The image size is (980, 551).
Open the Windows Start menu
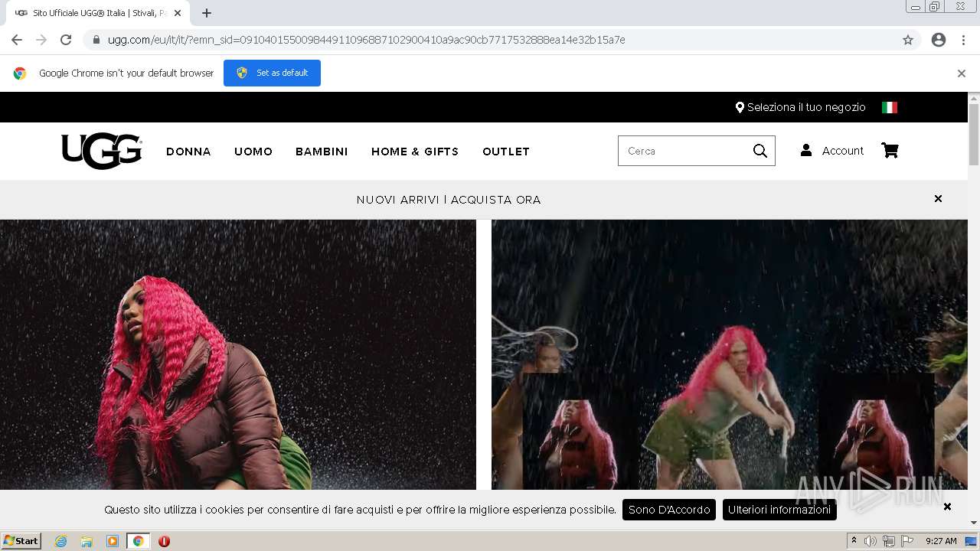click(x=21, y=541)
